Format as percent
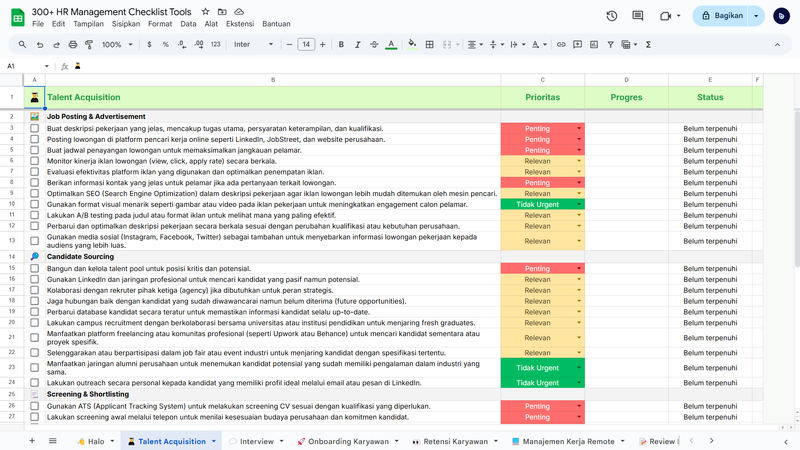 (x=165, y=45)
